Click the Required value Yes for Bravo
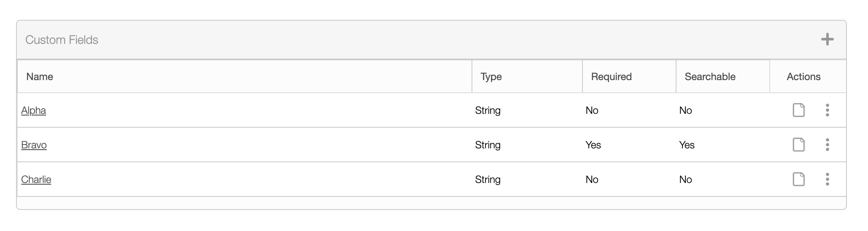Screen dimensions: 868x231 click(x=593, y=145)
